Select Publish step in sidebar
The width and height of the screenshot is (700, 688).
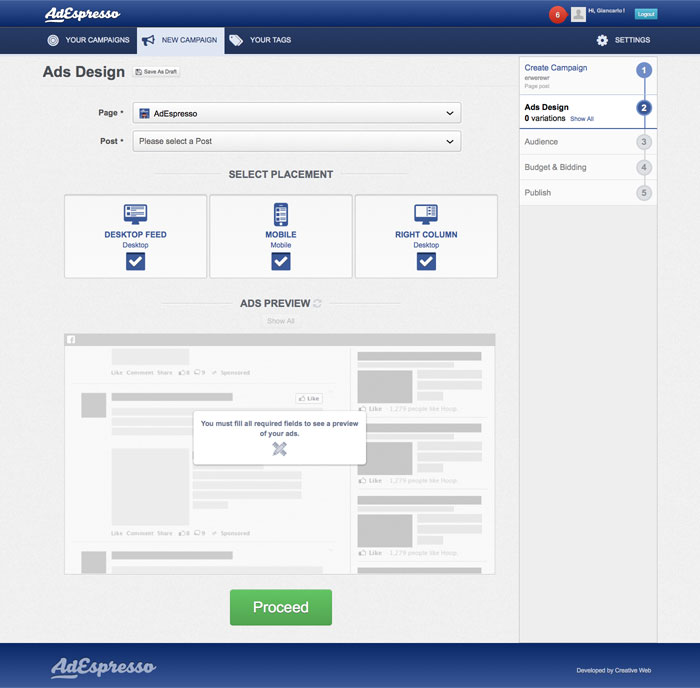coord(588,193)
